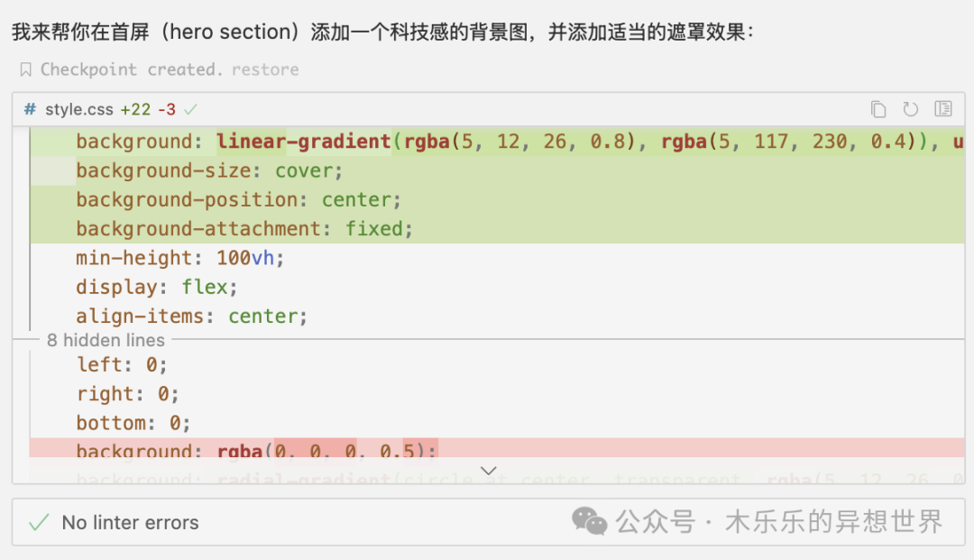Click the min-height: 100vh line

(x=179, y=258)
